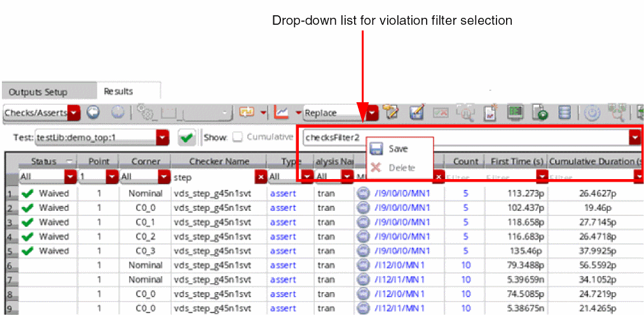The height and width of the screenshot is (315, 644).
Task: Click the hierarchy tree icon
Action: 618,112
